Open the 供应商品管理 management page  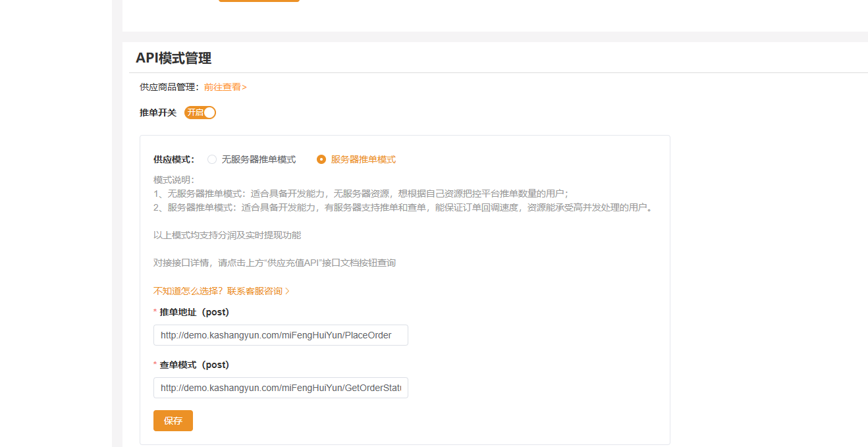[222, 86]
